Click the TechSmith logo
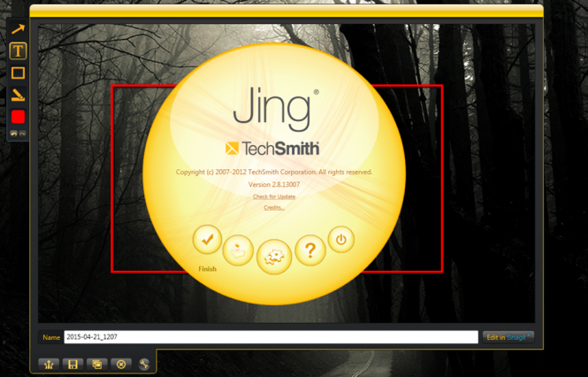 [x=272, y=149]
